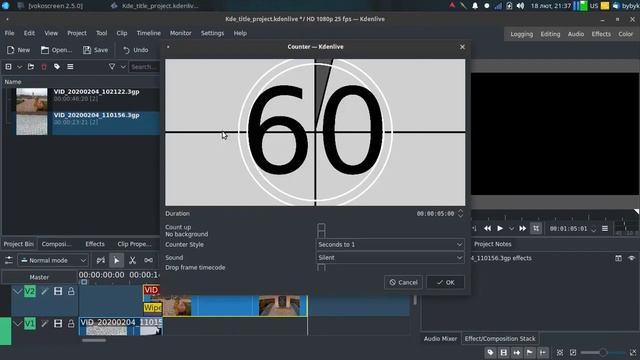
Task: Toggle the V1 track hide video icon
Action: click(58, 324)
